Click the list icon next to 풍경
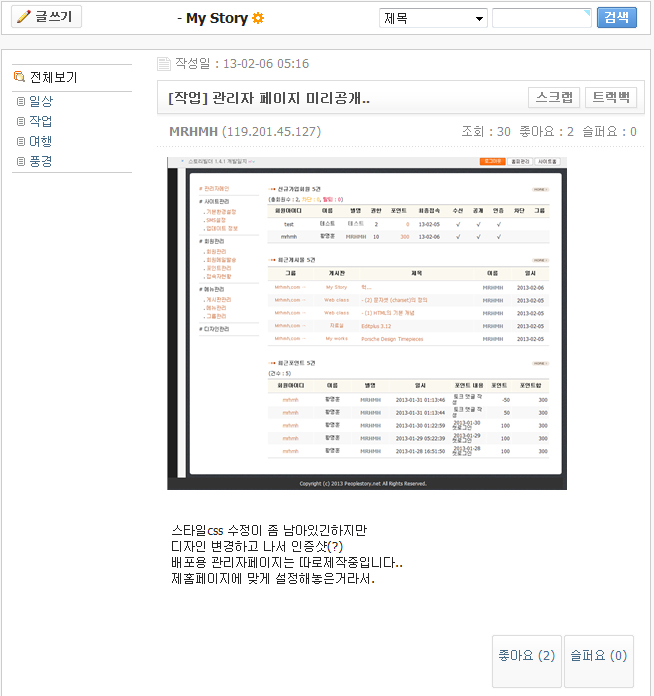 (20, 161)
